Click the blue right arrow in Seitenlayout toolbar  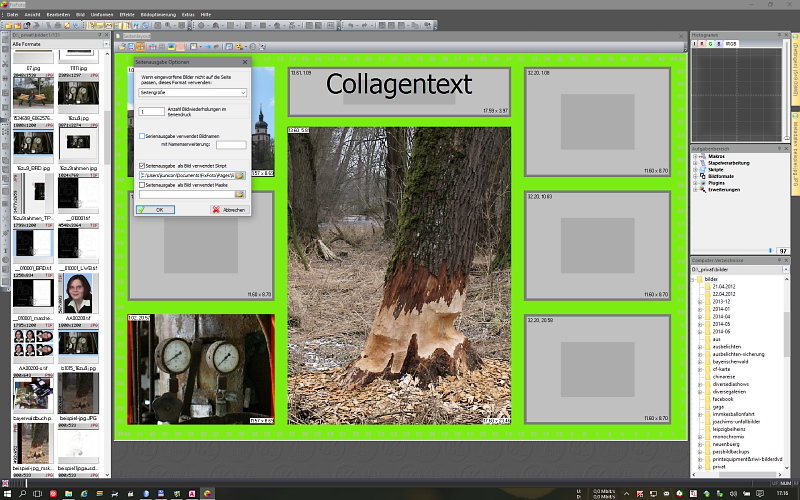point(208,46)
